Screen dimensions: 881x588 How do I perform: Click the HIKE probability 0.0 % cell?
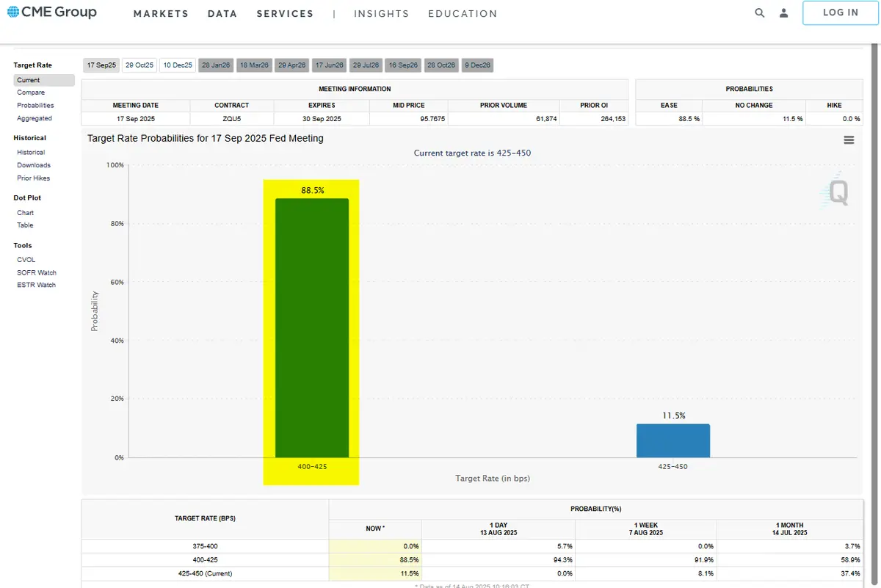834,118
